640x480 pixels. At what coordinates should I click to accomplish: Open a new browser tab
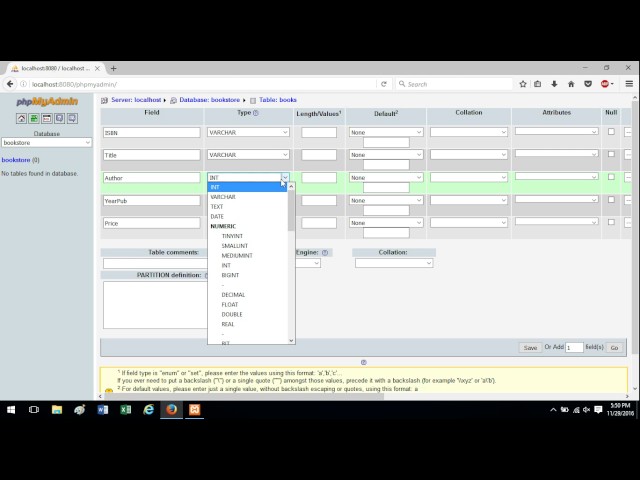[x=113, y=68]
